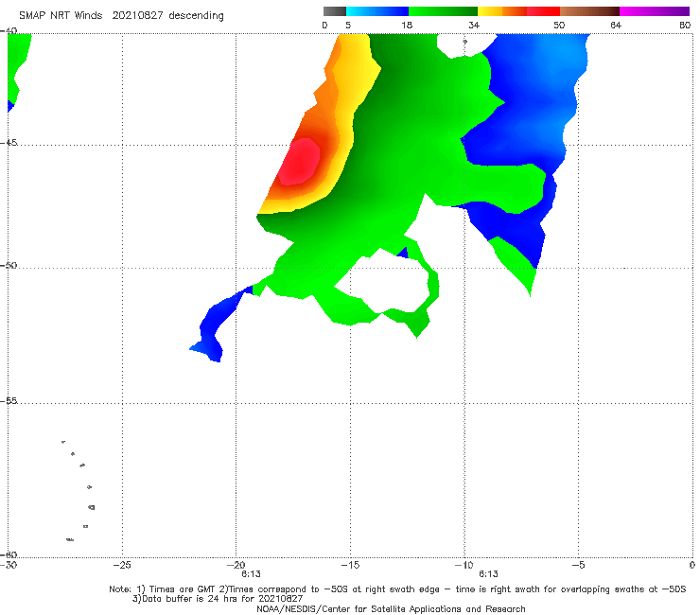Click the island chain outline near -27, -58
Viewport: 700px width, 615px height.
[x=79, y=490]
